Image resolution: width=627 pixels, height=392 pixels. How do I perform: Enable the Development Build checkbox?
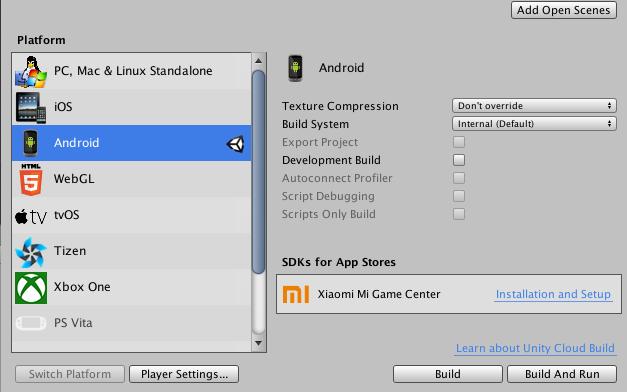tap(459, 160)
